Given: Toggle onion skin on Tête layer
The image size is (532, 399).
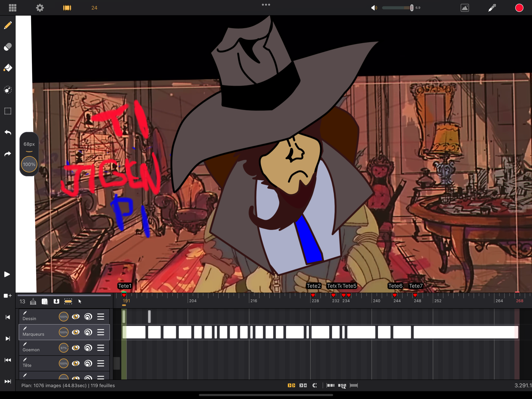Looking at the screenshot, I should 88,363.
